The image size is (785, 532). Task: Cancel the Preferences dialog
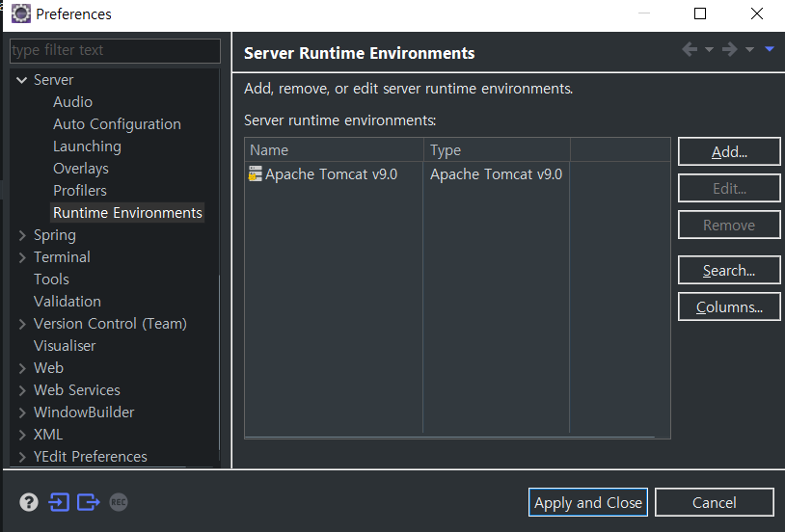coord(714,502)
